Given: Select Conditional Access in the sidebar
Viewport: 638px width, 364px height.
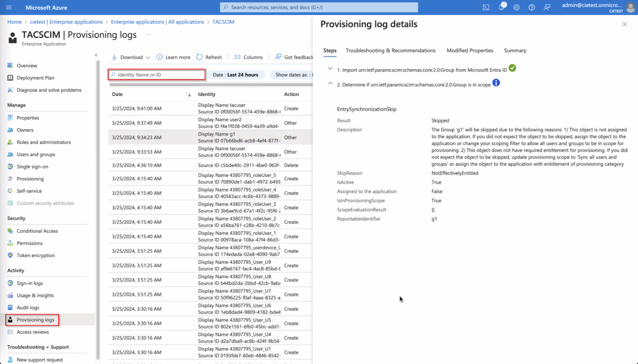Looking at the screenshot, I should pos(37,230).
